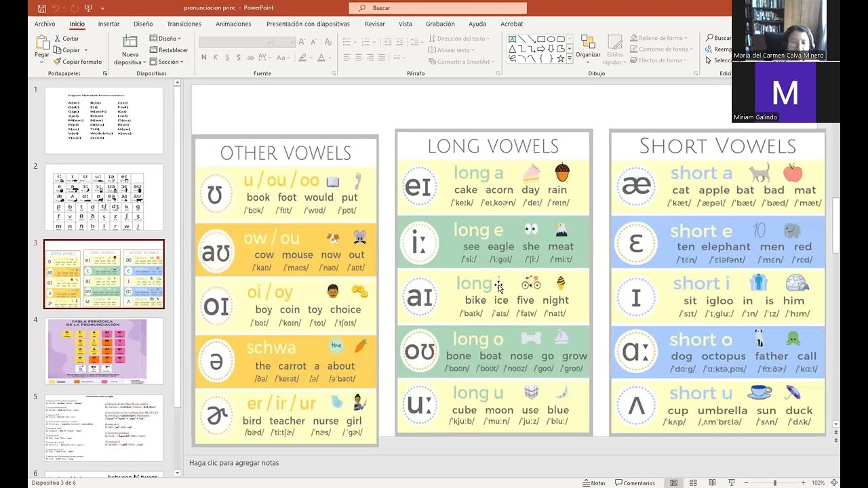The image size is (868, 488).
Task: Open the Archivo menu
Action: [45, 24]
